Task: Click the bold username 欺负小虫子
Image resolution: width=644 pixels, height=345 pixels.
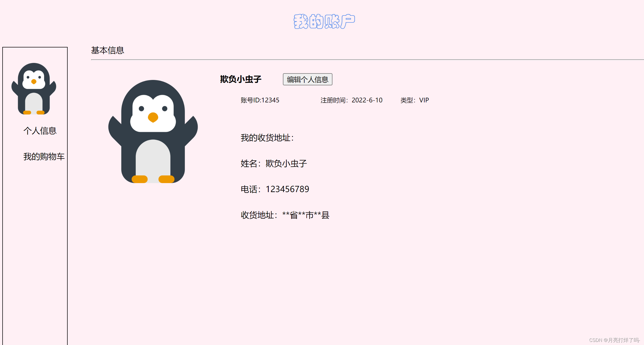Action: pyautogui.click(x=241, y=79)
